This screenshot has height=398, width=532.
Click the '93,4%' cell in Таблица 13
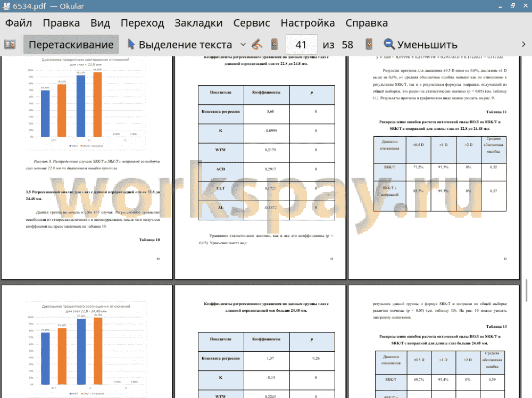tap(444, 382)
